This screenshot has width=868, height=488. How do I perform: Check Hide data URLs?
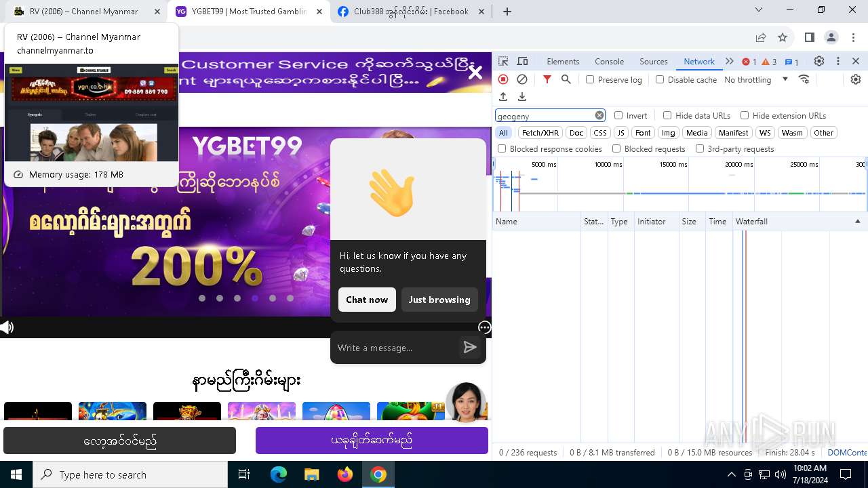[667, 115]
